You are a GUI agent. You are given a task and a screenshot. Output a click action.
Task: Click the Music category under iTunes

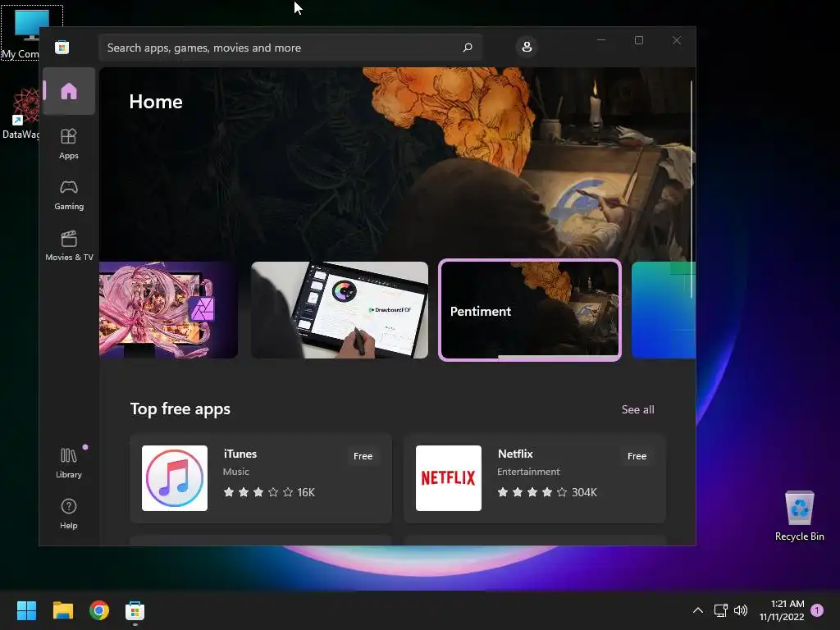click(x=235, y=472)
